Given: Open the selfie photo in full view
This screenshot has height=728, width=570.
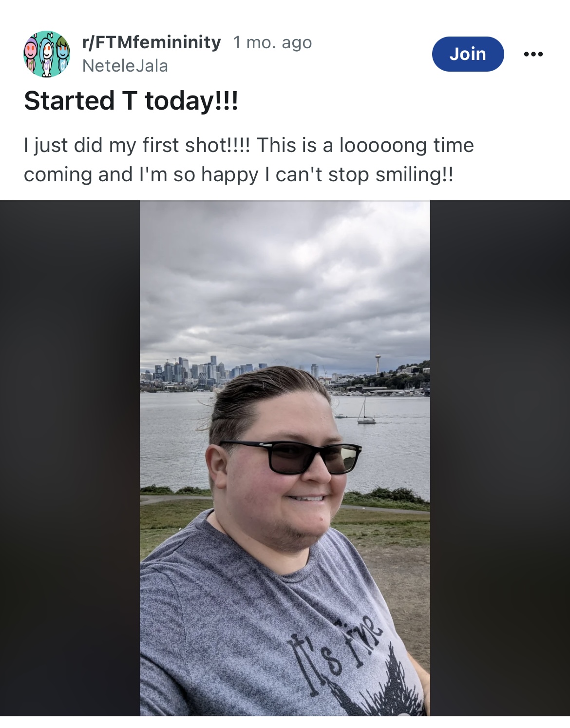Looking at the screenshot, I should point(285,458).
